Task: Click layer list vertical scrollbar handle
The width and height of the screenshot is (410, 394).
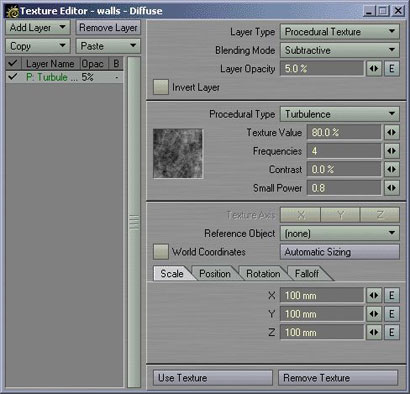Action: pos(134,222)
